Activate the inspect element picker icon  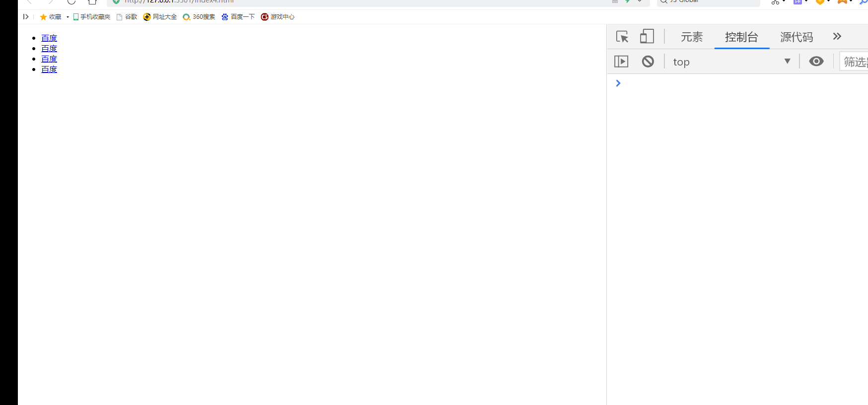pos(622,37)
